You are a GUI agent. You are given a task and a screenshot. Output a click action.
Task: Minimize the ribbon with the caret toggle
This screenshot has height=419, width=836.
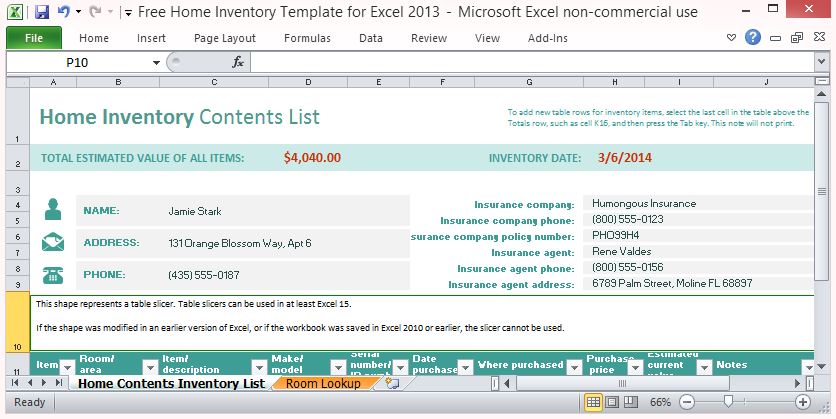(732, 38)
